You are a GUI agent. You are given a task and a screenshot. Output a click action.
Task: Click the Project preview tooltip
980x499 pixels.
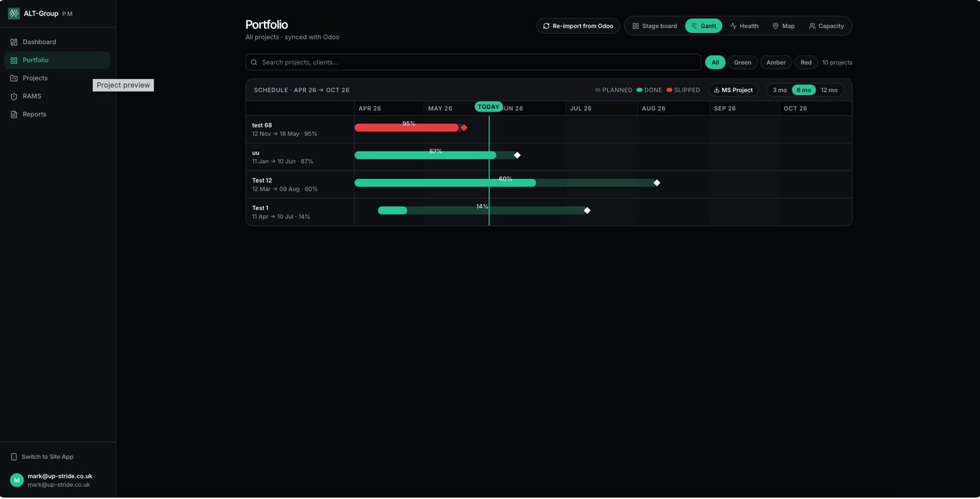point(123,85)
